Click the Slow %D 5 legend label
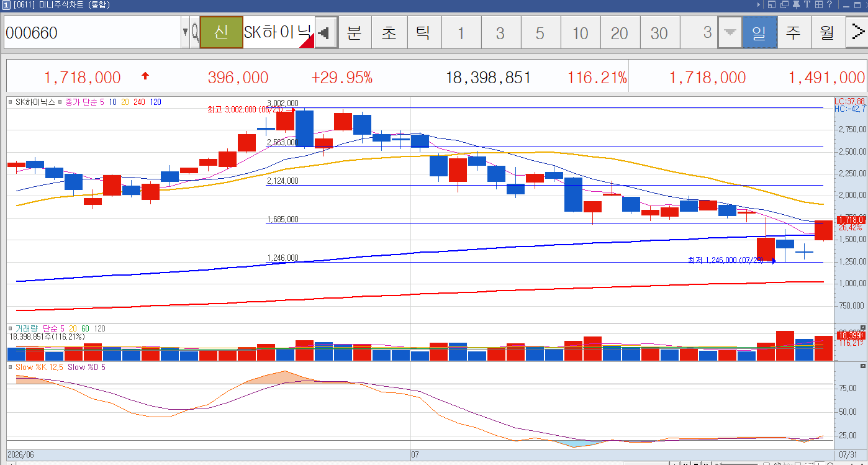The width and height of the screenshot is (868, 465). pyautogui.click(x=86, y=367)
